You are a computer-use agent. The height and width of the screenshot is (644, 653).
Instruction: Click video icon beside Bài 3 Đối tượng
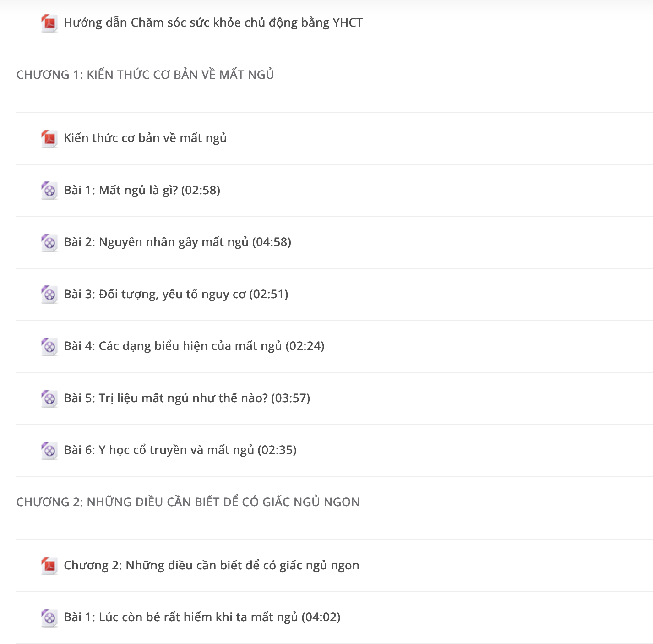49,295
